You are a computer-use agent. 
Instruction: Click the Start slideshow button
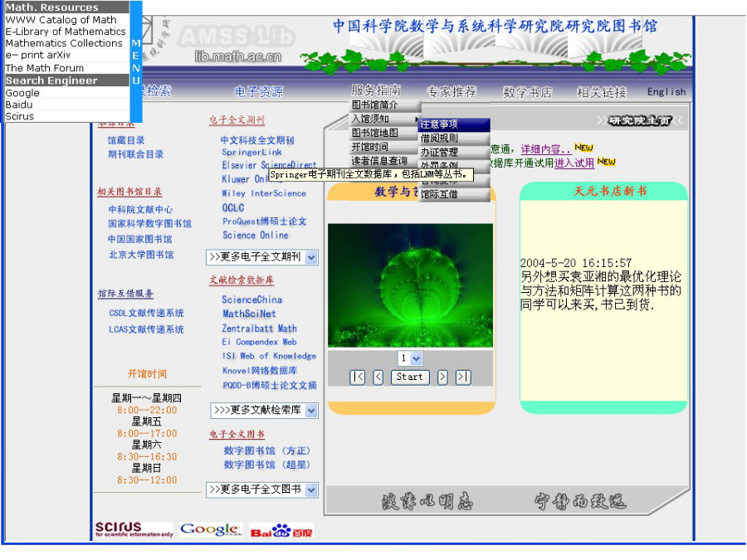pyautogui.click(x=410, y=377)
